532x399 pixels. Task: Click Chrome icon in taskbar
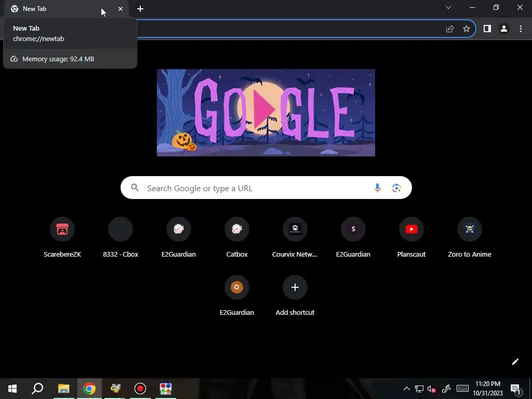pos(89,389)
